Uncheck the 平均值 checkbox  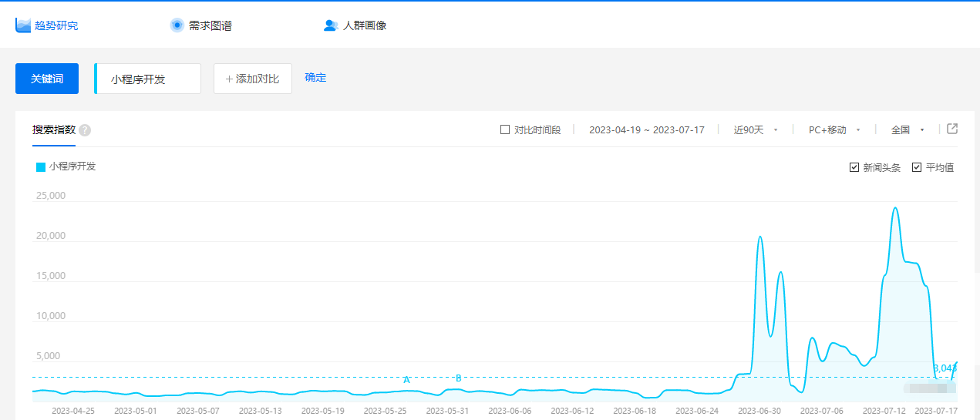tap(917, 167)
